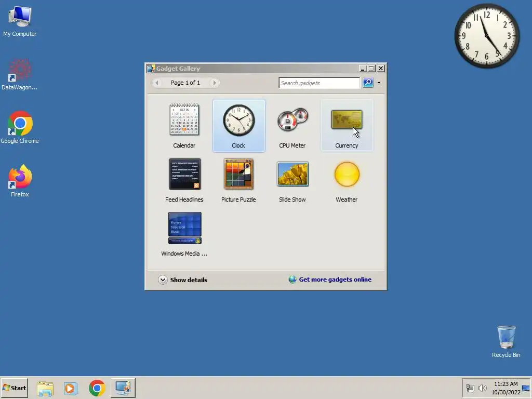532x399 pixels.
Task: Open Chrome from the taskbar
Action: 97,388
